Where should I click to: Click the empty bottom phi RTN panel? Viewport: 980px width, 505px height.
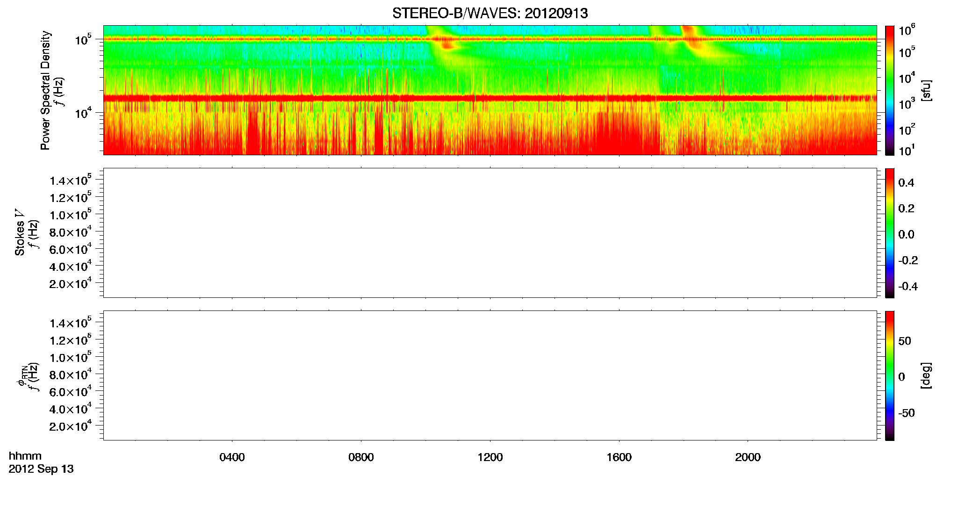pos(490,375)
